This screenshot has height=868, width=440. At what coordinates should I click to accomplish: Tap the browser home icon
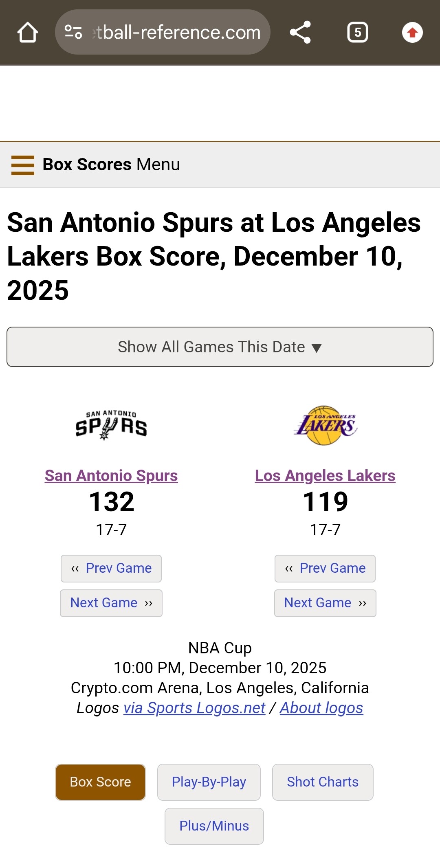point(28,33)
